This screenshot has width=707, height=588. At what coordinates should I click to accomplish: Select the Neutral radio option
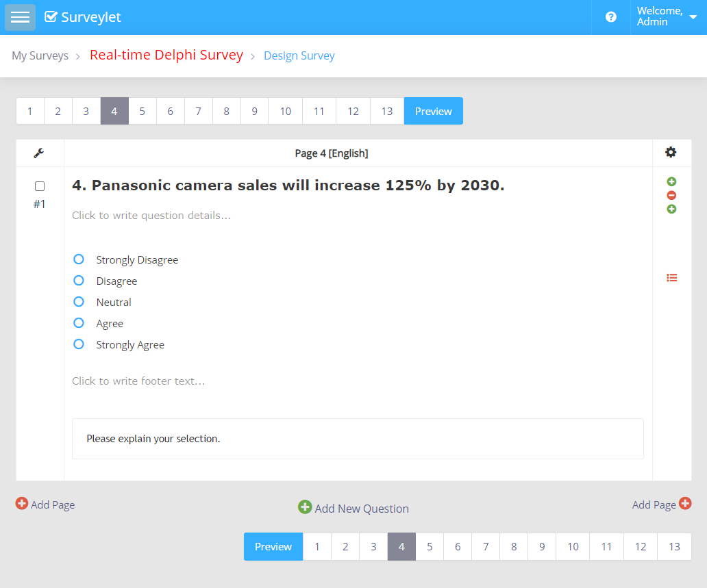click(x=79, y=302)
